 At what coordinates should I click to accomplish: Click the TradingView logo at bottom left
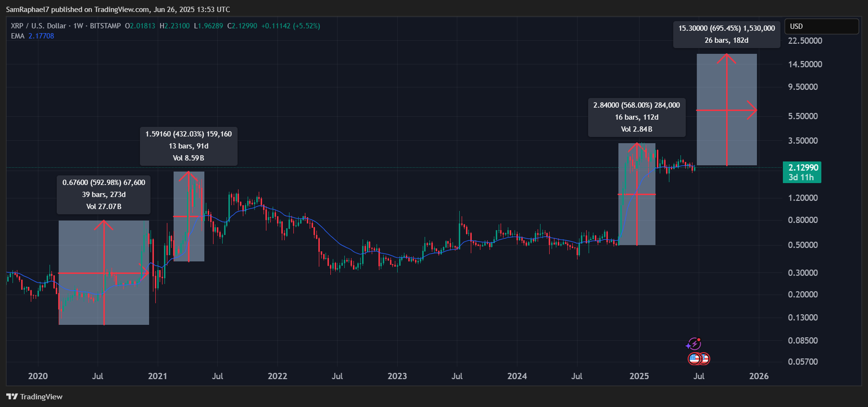tap(34, 396)
